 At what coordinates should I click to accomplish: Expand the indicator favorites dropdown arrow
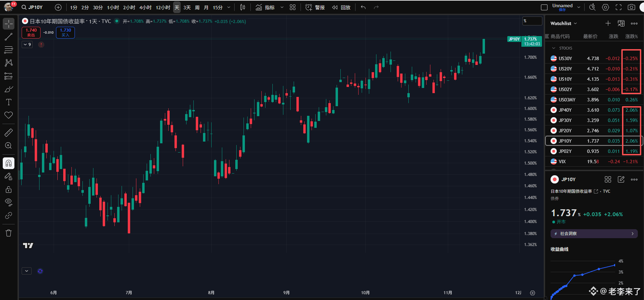[x=282, y=7]
